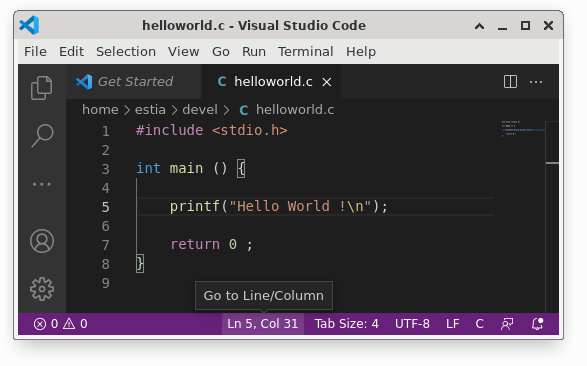Screen dimensions: 587x366
Task: Click the main function name
Action: (x=186, y=168)
